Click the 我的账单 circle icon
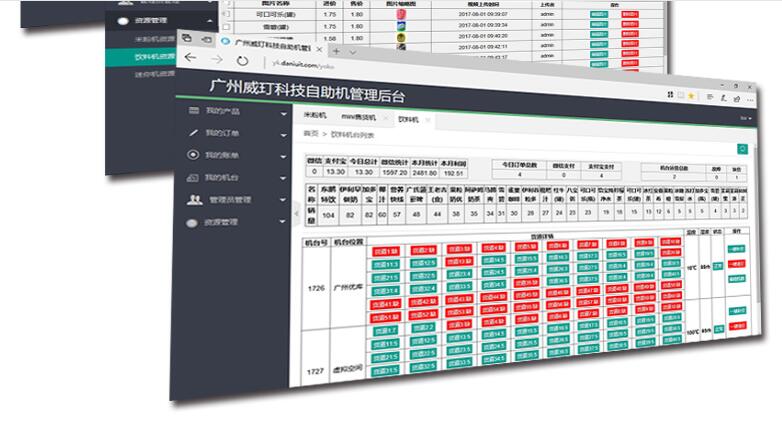Viewport: 782px width, 426px height. click(x=193, y=155)
